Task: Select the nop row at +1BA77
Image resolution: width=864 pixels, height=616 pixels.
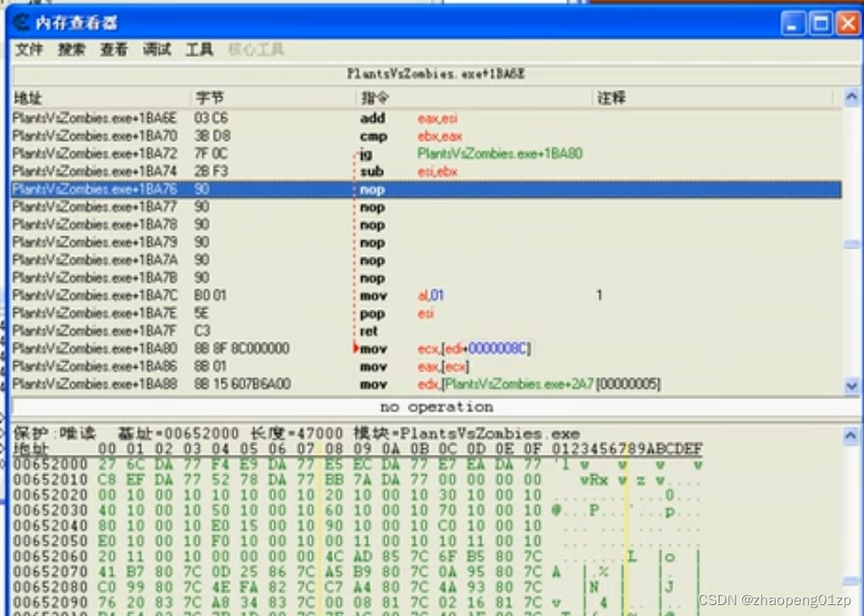Action: [x=426, y=207]
